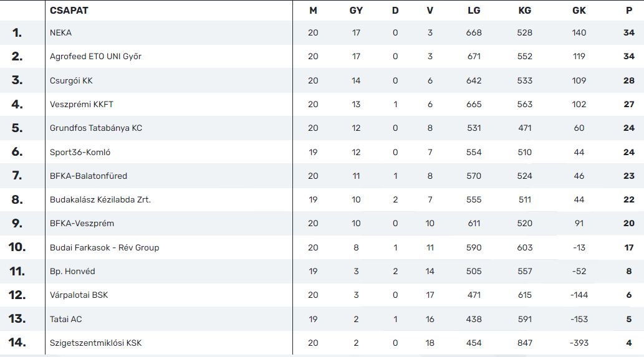
Task: Click Budakalász Kézilabda Zrt. team name
Action: [x=100, y=200]
